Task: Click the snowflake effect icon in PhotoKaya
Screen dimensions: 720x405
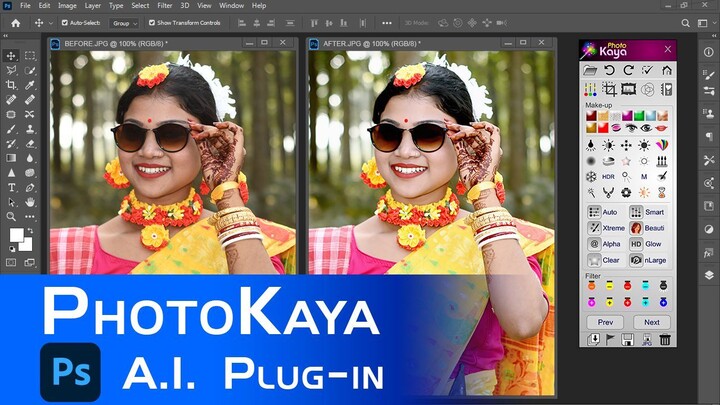Action: (591, 176)
